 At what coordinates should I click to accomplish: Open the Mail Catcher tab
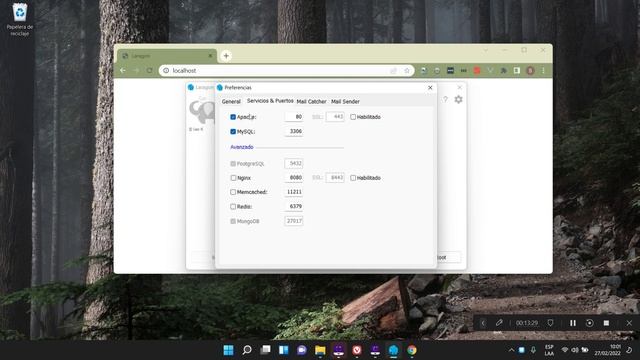tap(311, 101)
